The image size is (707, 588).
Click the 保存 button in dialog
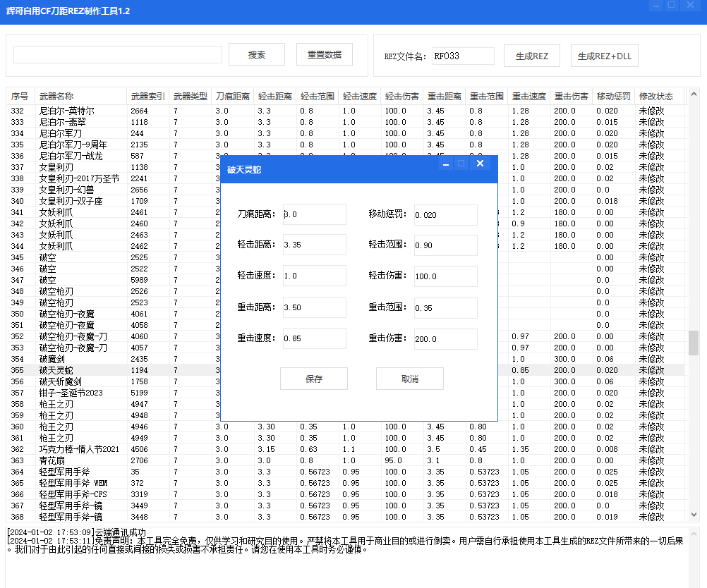click(314, 379)
